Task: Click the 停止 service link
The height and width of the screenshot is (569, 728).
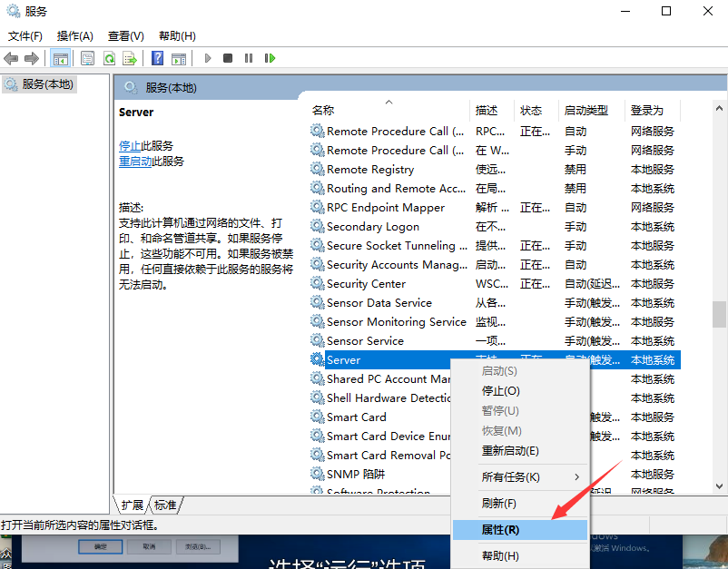Action: click(130, 145)
